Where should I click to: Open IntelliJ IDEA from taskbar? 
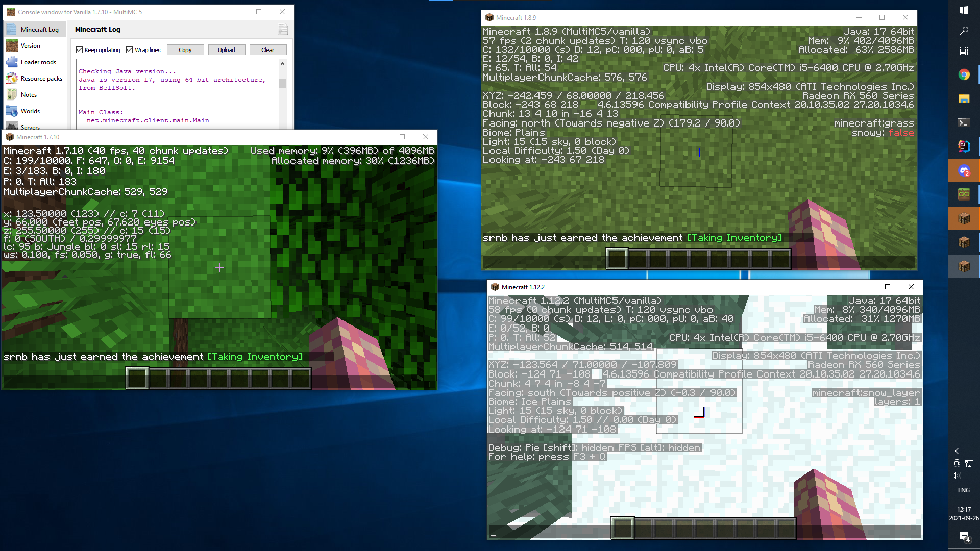click(x=964, y=146)
